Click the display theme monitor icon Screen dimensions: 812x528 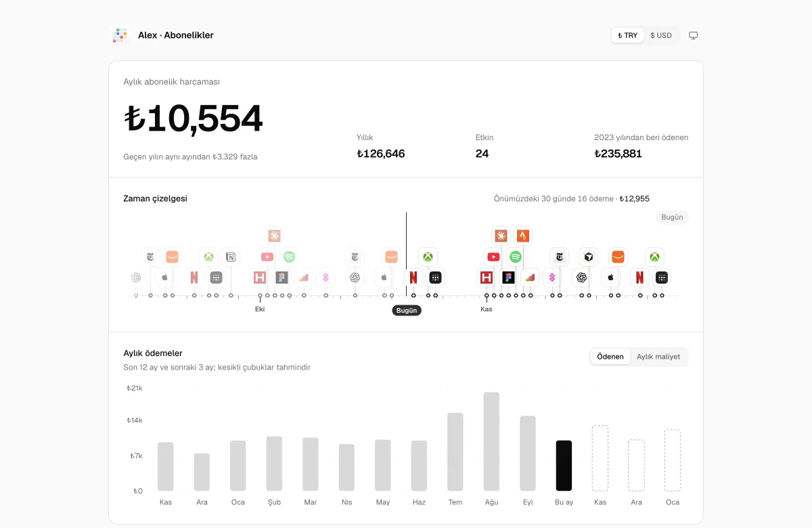[694, 35]
